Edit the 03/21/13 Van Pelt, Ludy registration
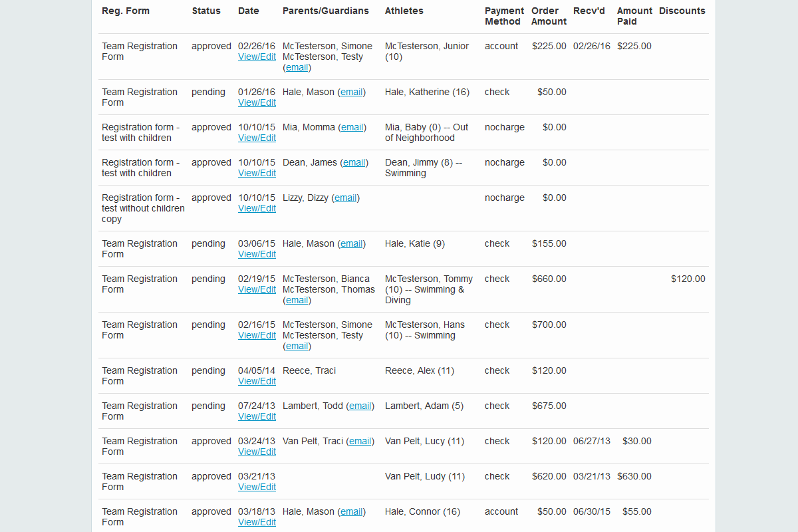798x532 pixels. pos(257,487)
